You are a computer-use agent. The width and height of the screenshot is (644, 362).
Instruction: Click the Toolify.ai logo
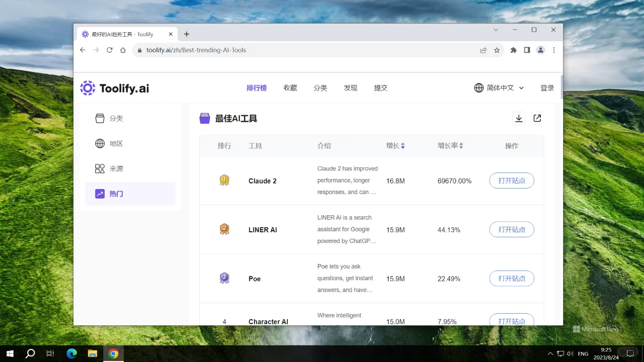[x=114, y=88]
